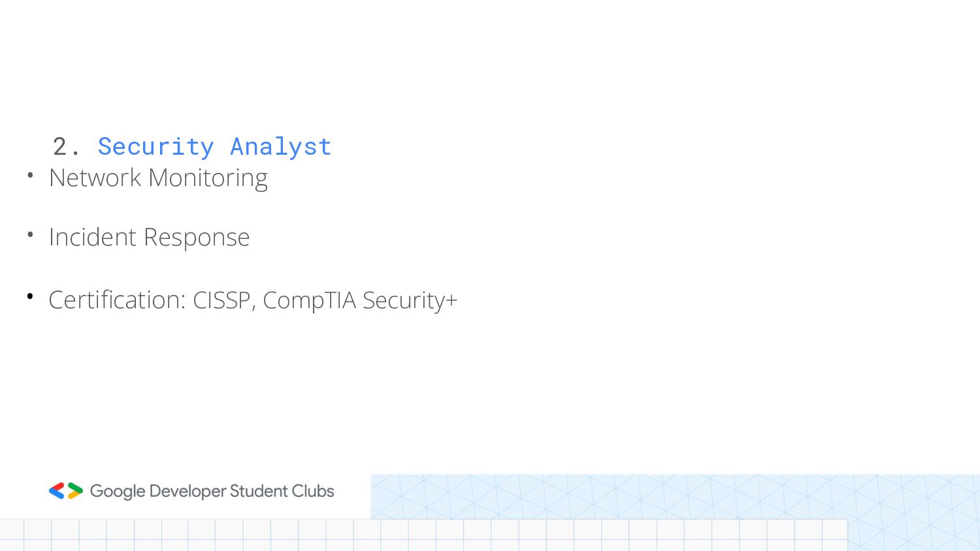Select the Incident Response bullet text
Screen dimensions: 980x551
(x=149, y=237)
